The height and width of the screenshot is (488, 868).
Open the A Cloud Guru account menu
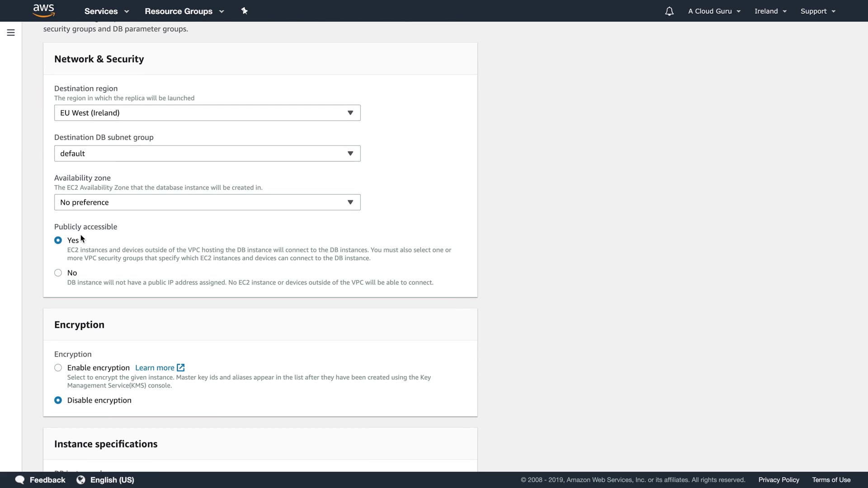714,11
